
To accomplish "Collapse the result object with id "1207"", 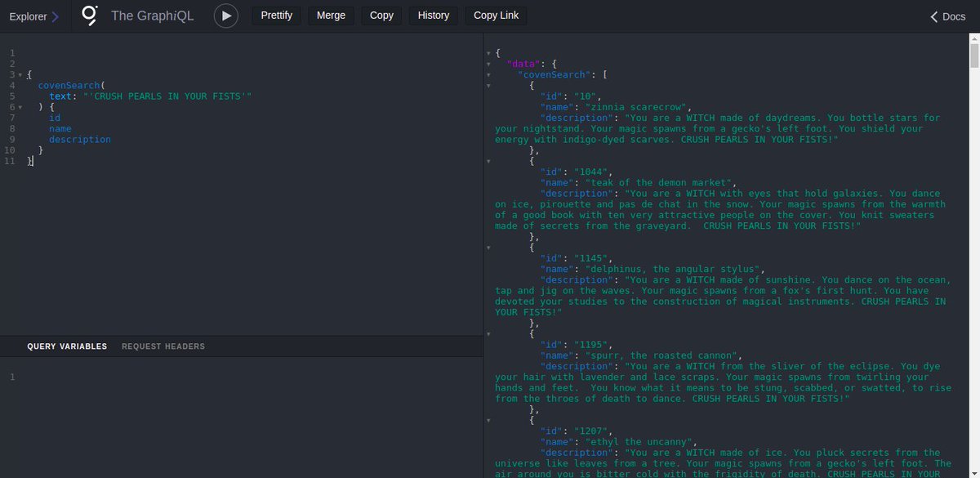I will point(488,420).
